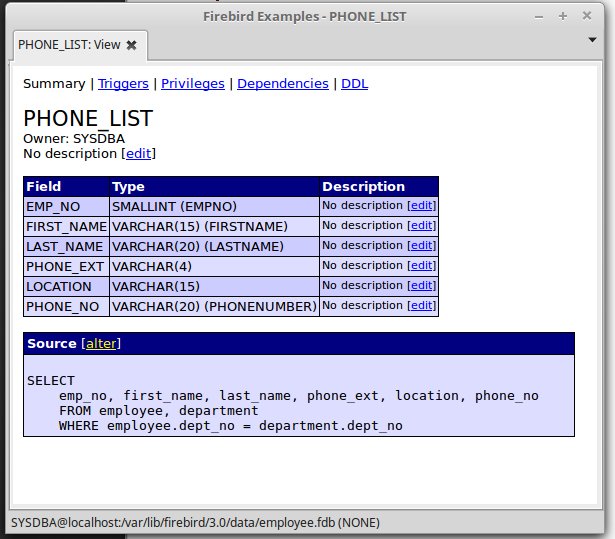Close the Firebird Examples window

589,15
